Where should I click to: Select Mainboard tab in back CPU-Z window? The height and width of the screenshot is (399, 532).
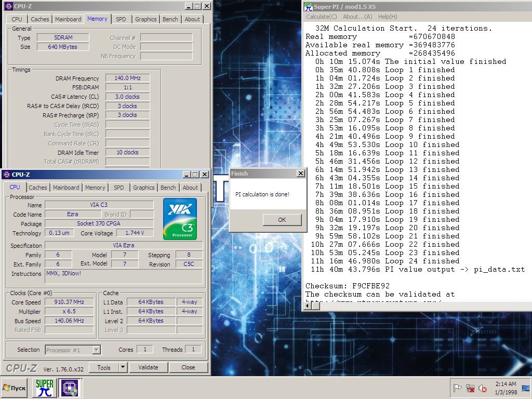(68, 19)
